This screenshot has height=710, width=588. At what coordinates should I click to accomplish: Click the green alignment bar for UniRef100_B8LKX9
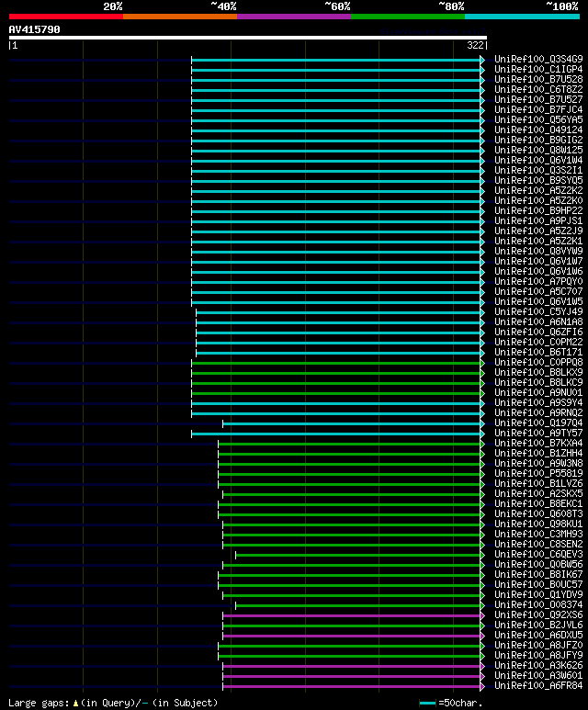click(x=337, y=373)
